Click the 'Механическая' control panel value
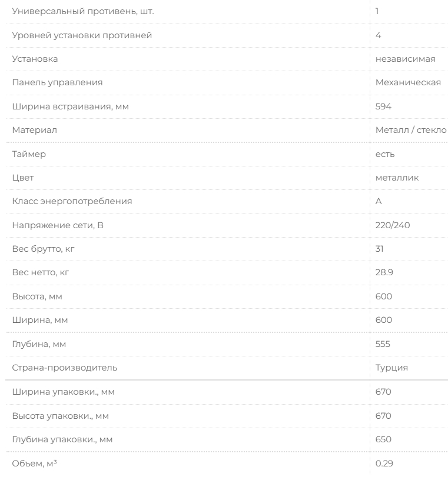The width and height of the screenshot is (448, 477). [x=408, y=82]
